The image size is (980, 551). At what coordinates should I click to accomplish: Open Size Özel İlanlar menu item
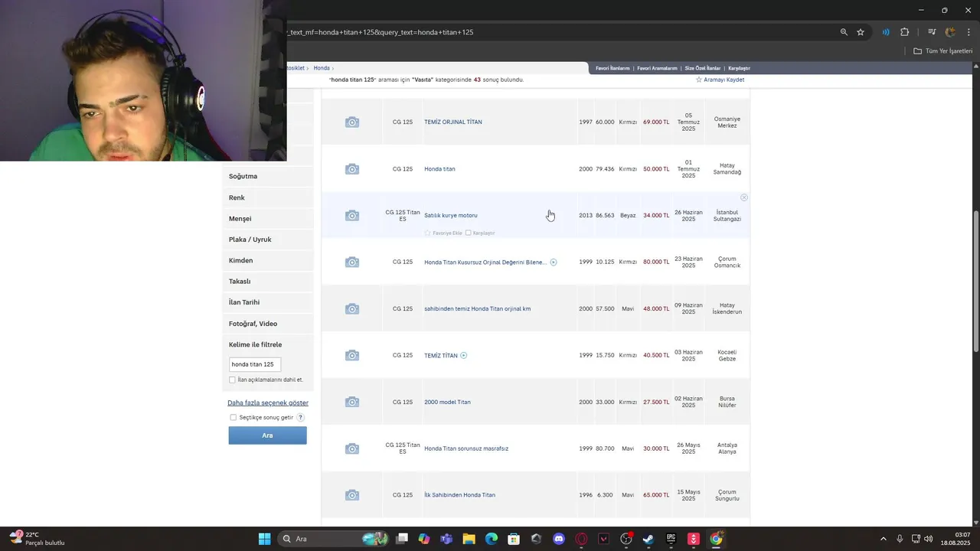tap(702, 68)
